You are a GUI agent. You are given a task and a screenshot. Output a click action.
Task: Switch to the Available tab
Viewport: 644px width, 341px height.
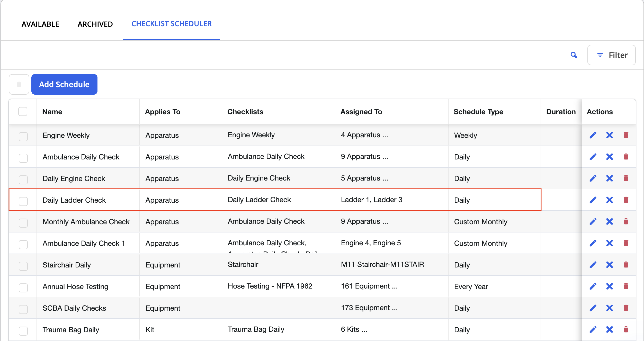pyautogui.click(x=40, y=24)
